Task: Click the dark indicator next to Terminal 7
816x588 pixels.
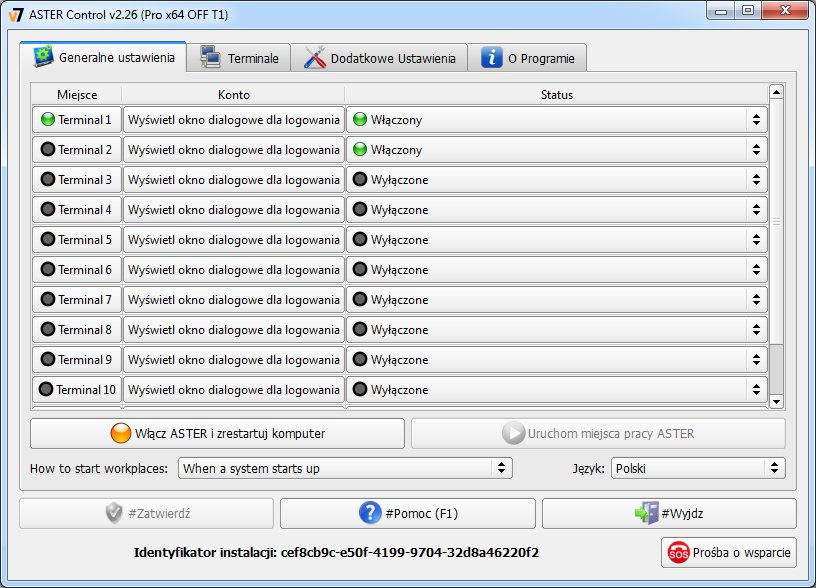Action: coord(48,300)
